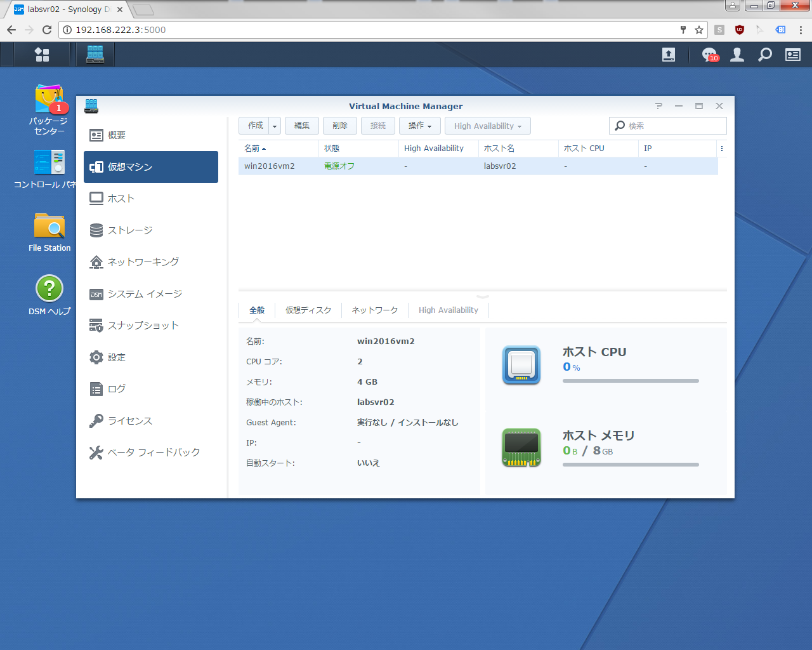Screen dimensions: 812x650
Task: Open the DSM upload queue icon
Action: point(669,55)
